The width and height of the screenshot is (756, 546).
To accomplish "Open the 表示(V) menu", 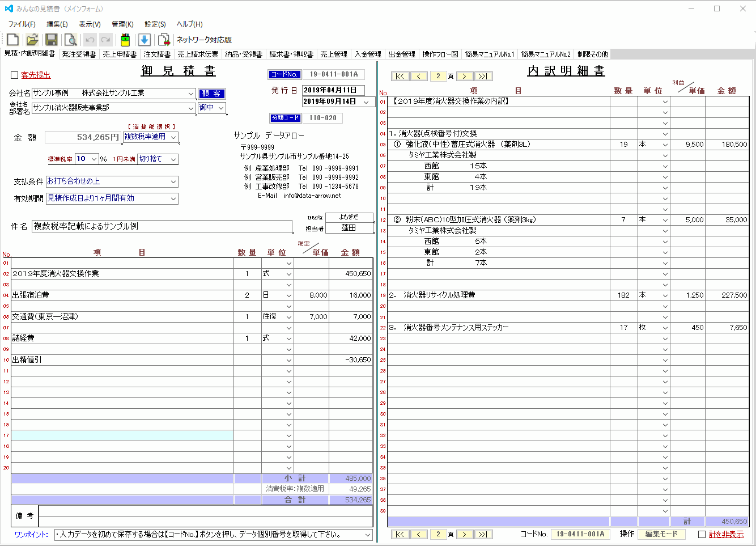I will 90,24.
